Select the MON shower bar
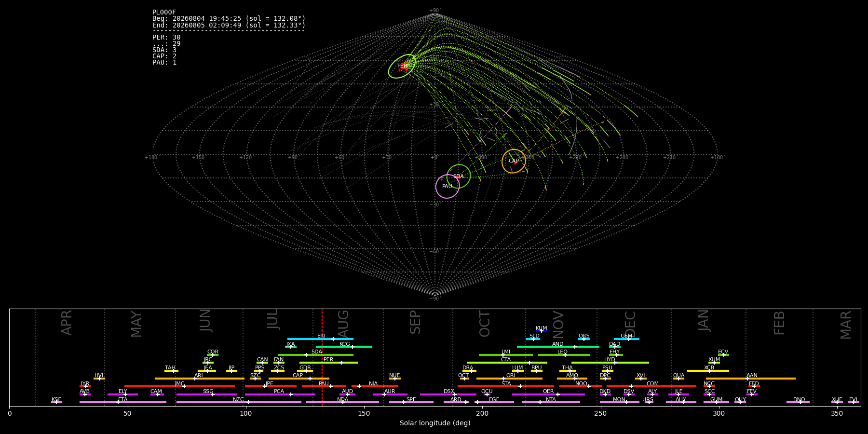Image resolution: width=868 pixels, height=434 pixels. 620,402
